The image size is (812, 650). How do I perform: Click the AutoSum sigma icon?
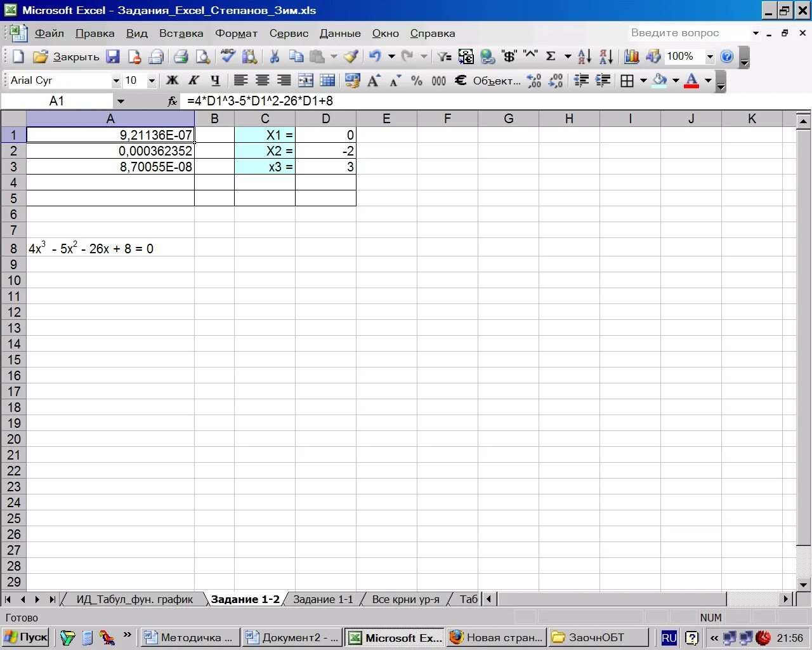(x=551, y=56)
